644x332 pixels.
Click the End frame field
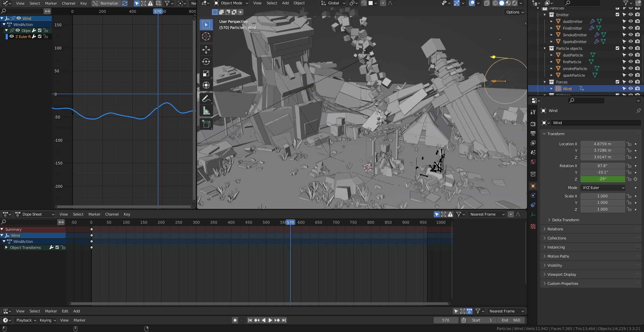(511, 320)
